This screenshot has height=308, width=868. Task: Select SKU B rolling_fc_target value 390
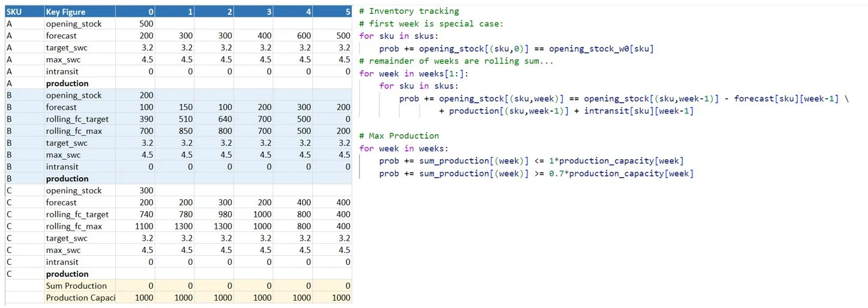[x=135, y=119]
